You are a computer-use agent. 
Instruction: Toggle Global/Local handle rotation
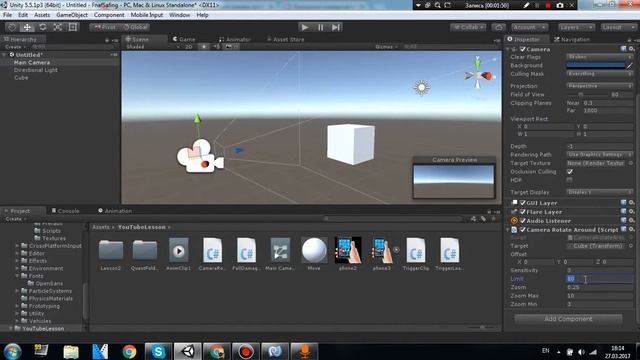pyautogui.click(x=136, y=27)
